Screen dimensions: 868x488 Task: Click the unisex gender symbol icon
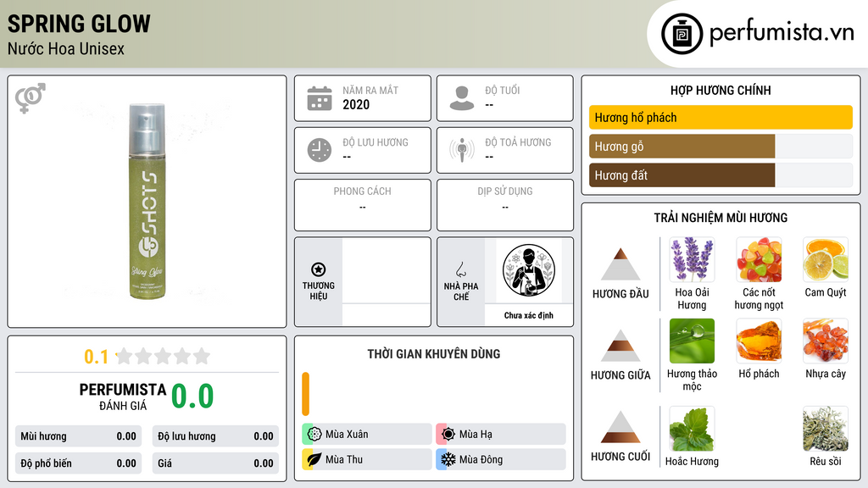coord(31,98)
